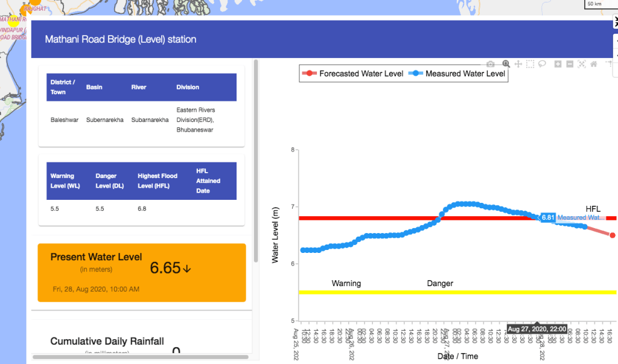Download plot as PNG camera icon
This screenshot has width=618, height=364.
pos(491,64)
